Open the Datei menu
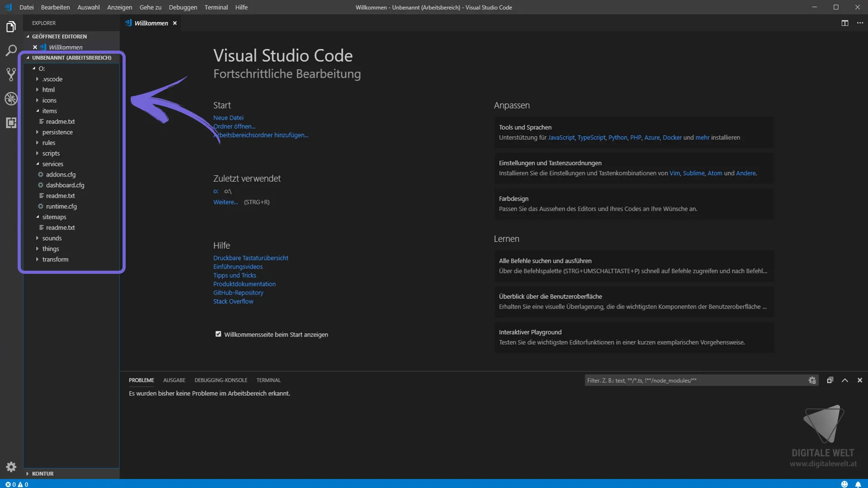 (x=27, y=7)
